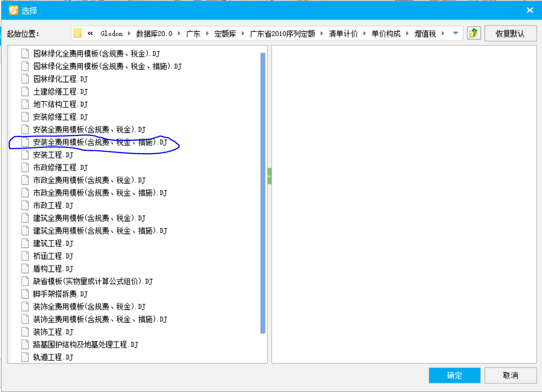
Task: Click document icon beside 轨道工程.DJ
Action: pyautogui.click(x=25, y=357)
